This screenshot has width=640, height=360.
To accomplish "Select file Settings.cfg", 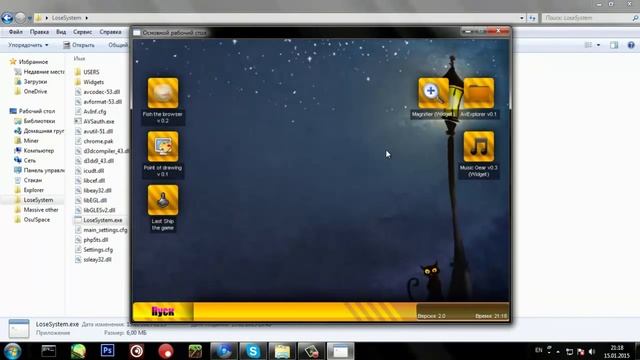I will [x=93, y=249].
